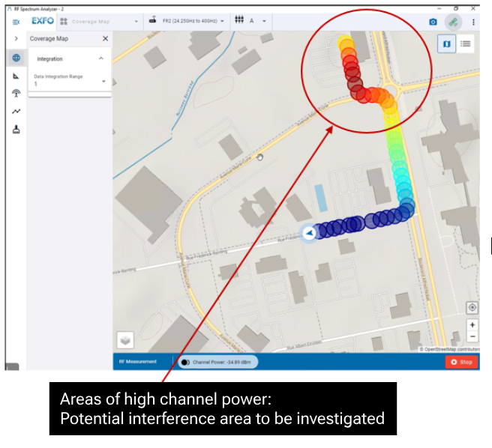492x448 pixels.
Task: Open the three-dot more options menu
Action: [x=473, y=22]
